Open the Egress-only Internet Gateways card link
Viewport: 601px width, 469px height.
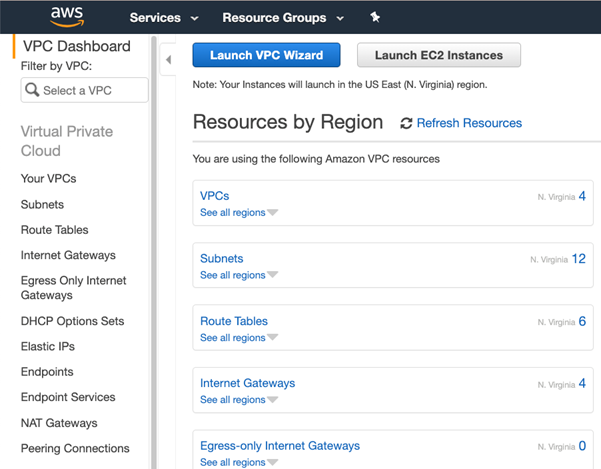pyautogui.click(x=280, y=446)
